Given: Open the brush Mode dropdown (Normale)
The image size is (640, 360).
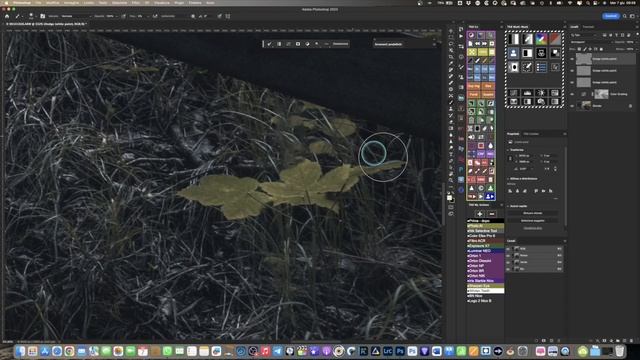Looking at the screenshot, I should click(x=76, y=16).
